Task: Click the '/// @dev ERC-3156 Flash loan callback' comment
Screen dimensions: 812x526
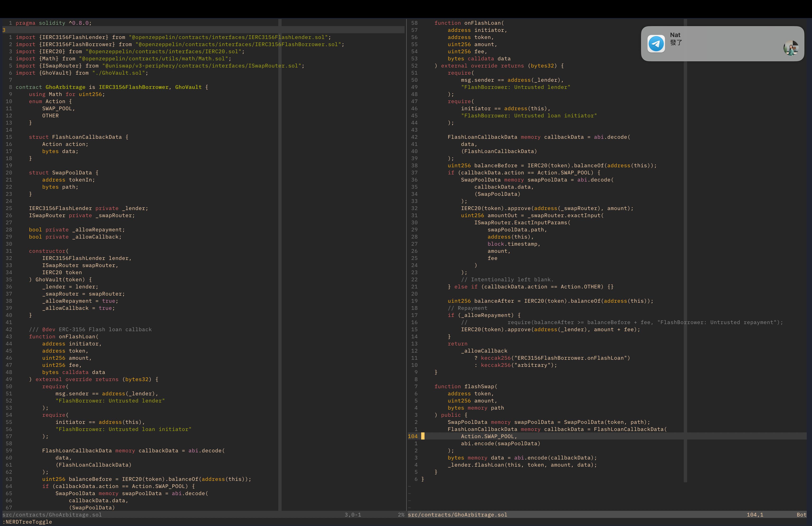Action: coord(90,330)
